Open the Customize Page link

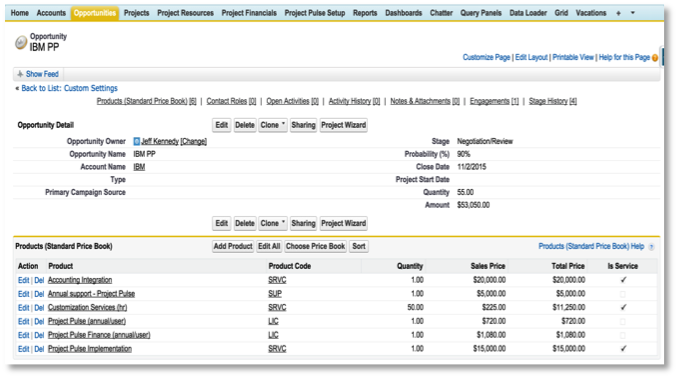pos(486,58)
